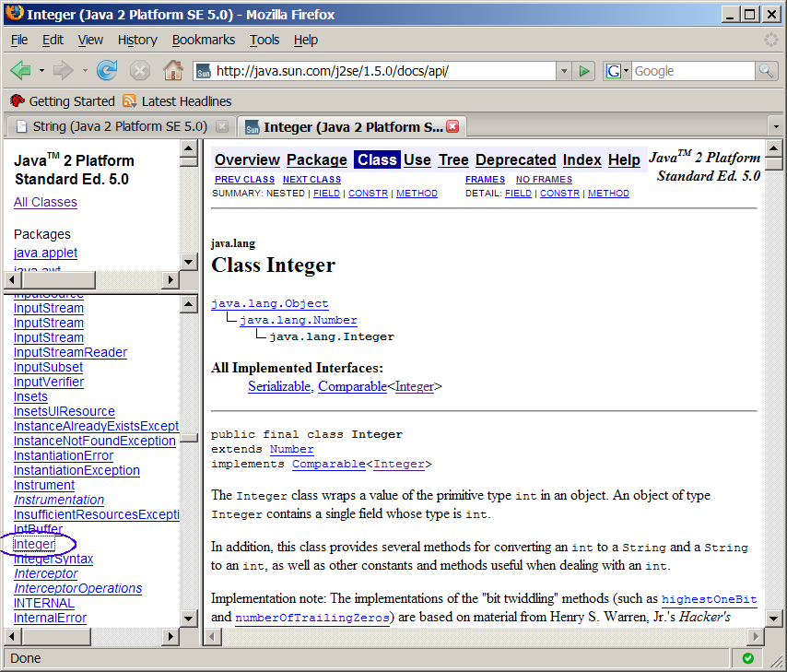Expand the address bar URL dropdown

pyautogui.click(x=564, y=71)
